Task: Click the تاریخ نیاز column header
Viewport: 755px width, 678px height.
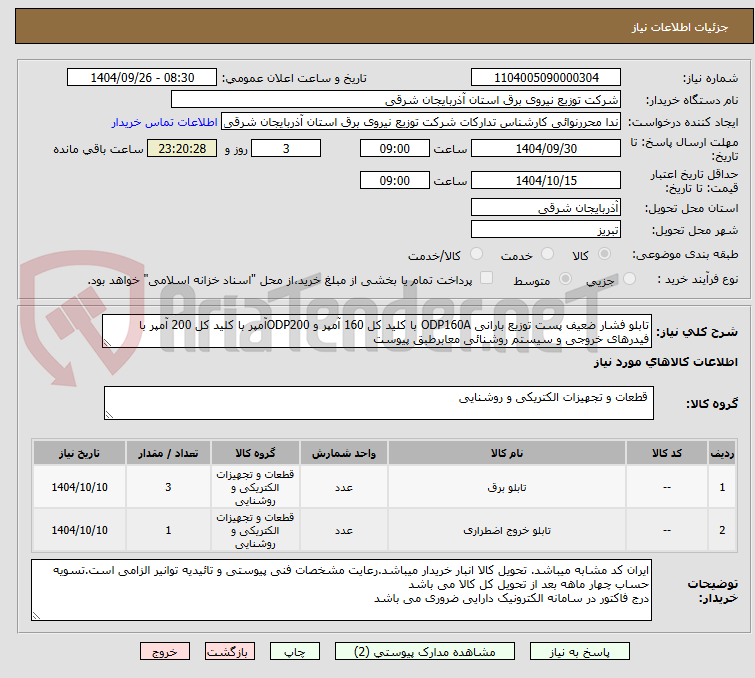Action: point(79,453)
